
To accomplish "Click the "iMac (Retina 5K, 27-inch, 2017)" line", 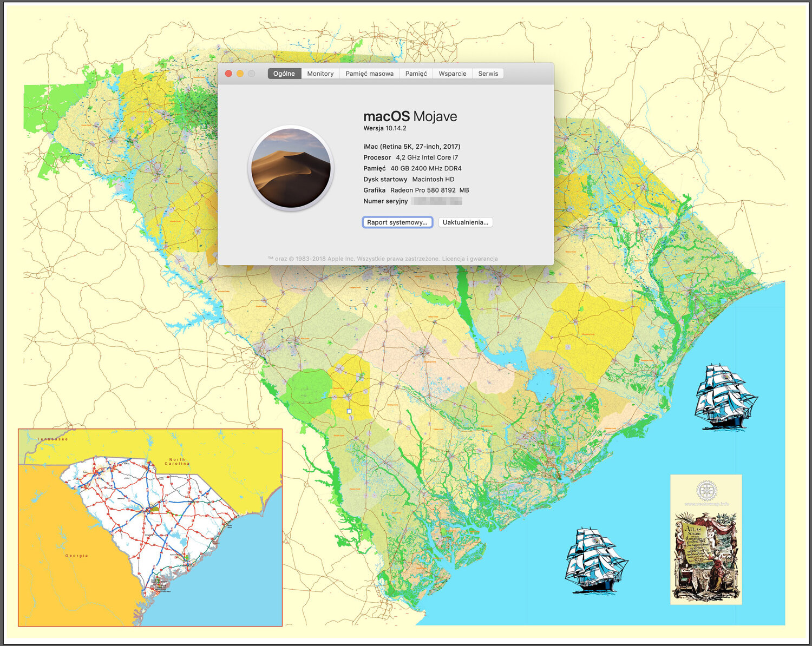I will [412, 147].
